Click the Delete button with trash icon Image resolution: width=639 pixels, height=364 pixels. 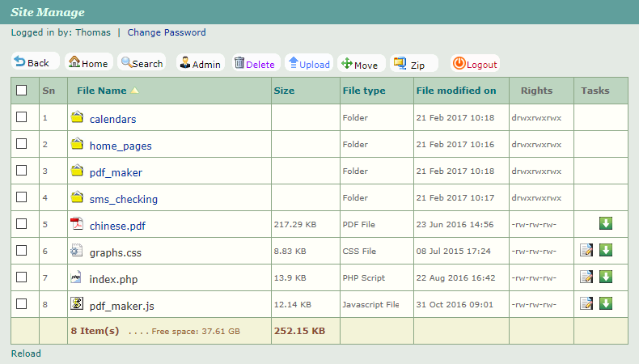pos(256,63)
